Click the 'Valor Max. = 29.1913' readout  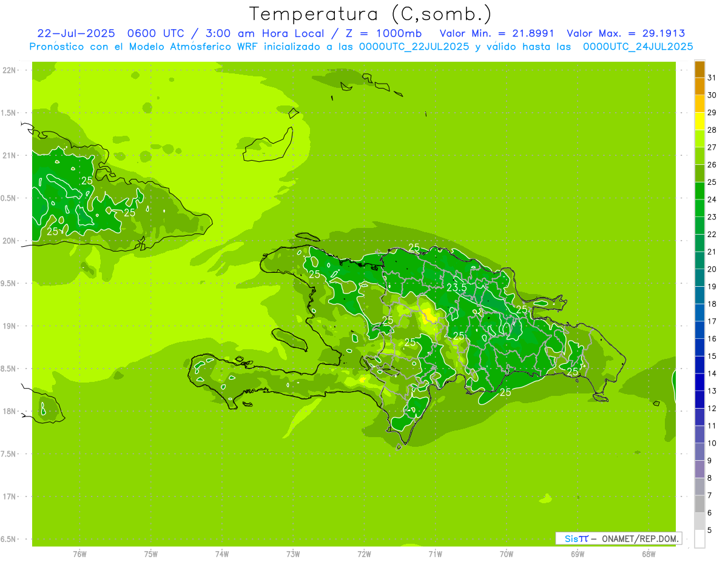pyautogui.click(x=626, y=33)
